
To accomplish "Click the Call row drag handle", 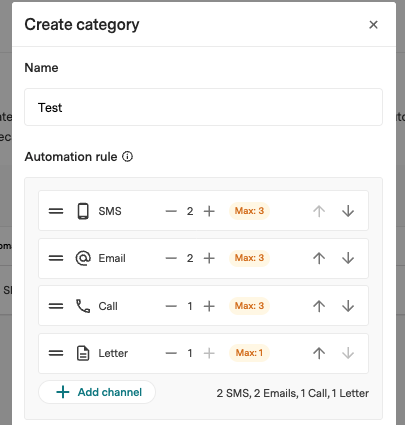I will [x=56, y=306].
